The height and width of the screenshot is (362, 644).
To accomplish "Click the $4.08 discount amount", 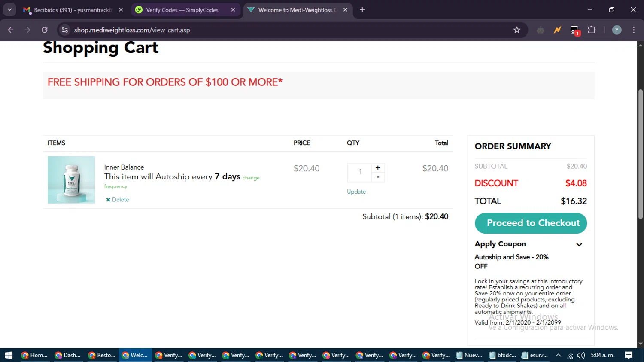I will click(x=576, y=183).
